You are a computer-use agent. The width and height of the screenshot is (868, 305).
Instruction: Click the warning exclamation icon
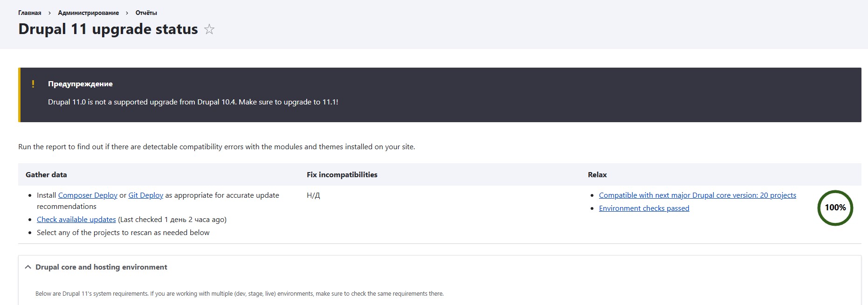pyautogui.click(x=33, y=84)
